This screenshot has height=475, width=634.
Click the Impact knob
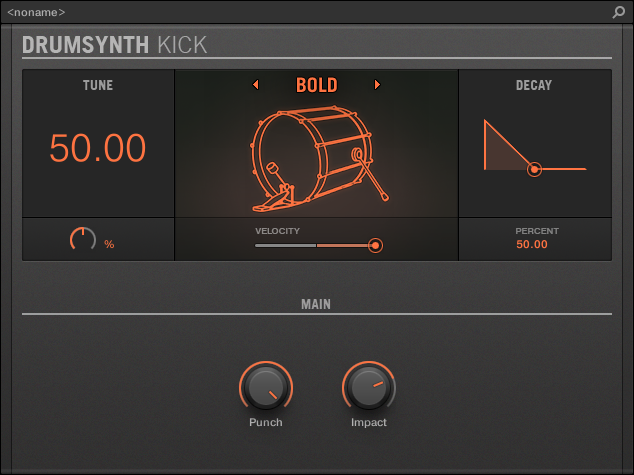pyautogui.click(x=368, y=387)
